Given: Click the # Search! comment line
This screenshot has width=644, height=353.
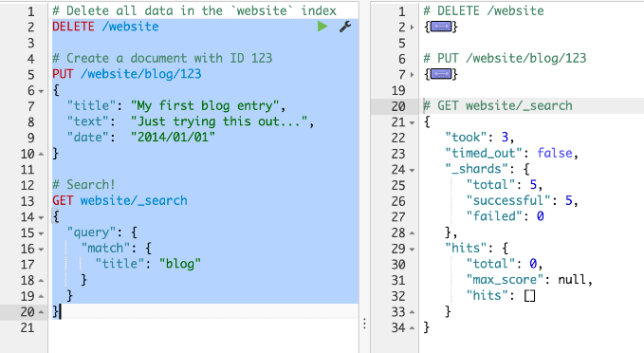Looking at the screenshot, I should 83,185.
